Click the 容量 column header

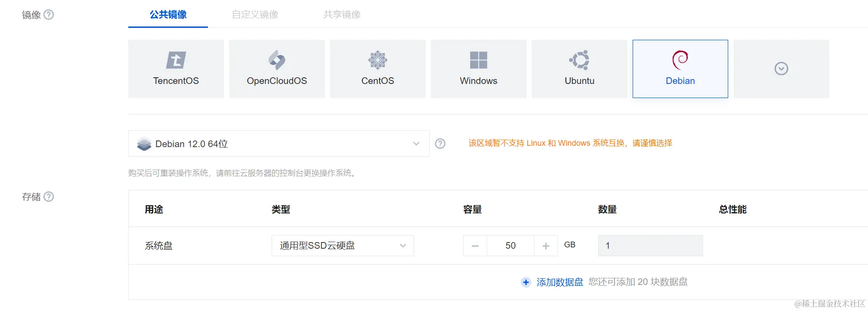472,209
